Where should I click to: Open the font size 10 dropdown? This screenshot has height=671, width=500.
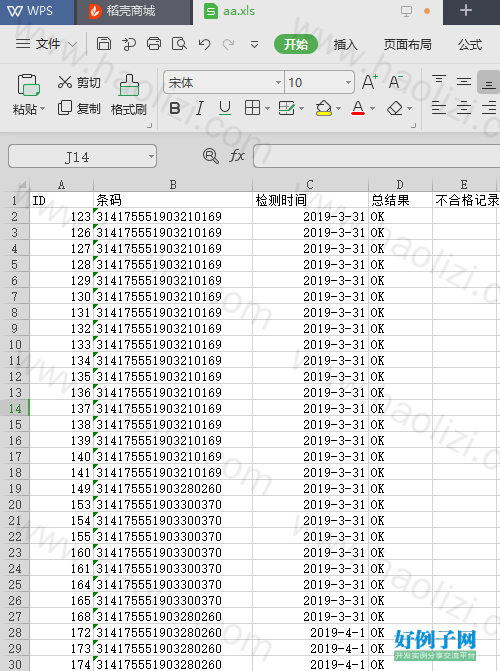pyautogui.click(x=348, y=82)
